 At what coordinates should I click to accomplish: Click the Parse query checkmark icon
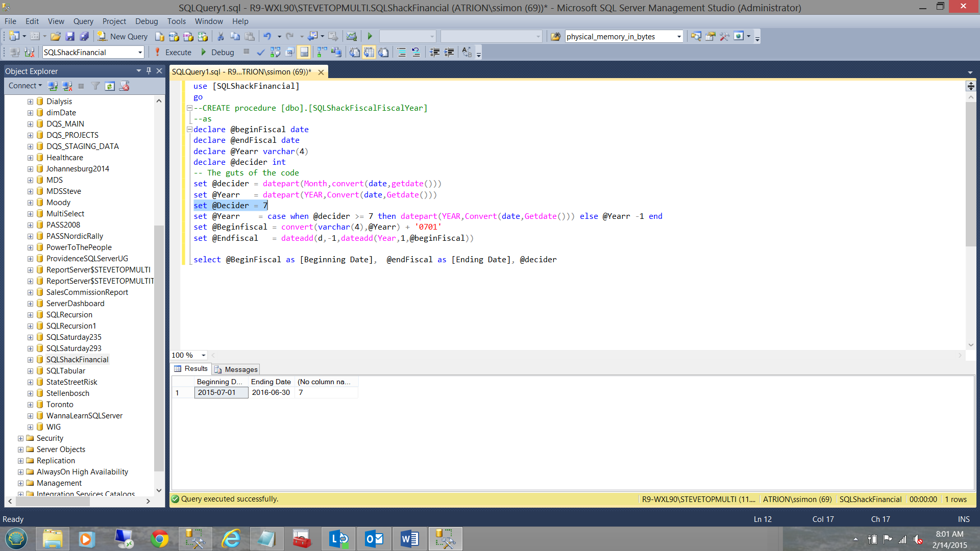coord(261,52)
